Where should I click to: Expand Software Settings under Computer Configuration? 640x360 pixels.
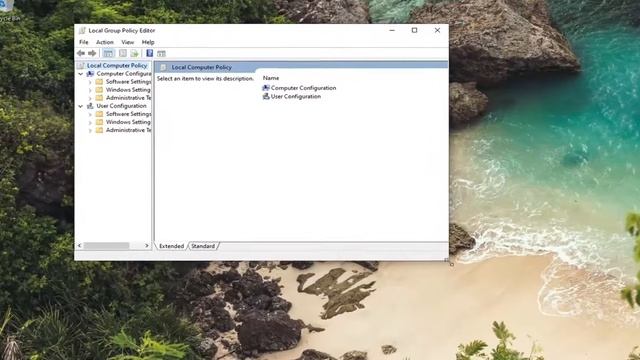click(90, 82)
